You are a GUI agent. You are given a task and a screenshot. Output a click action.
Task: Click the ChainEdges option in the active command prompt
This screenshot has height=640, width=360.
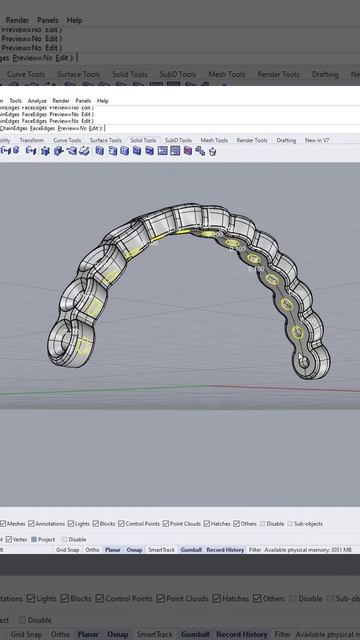pos(14,128)
